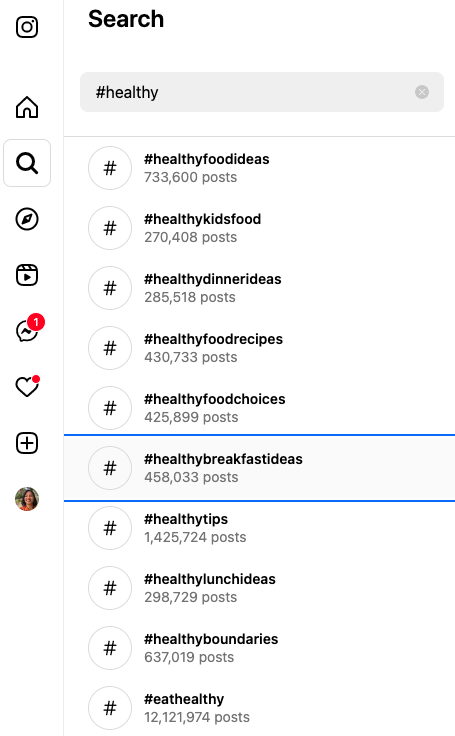Viewport: 455px width, 736px height.
Task: Go to the Home feed icon
Action: click(27, 107)
